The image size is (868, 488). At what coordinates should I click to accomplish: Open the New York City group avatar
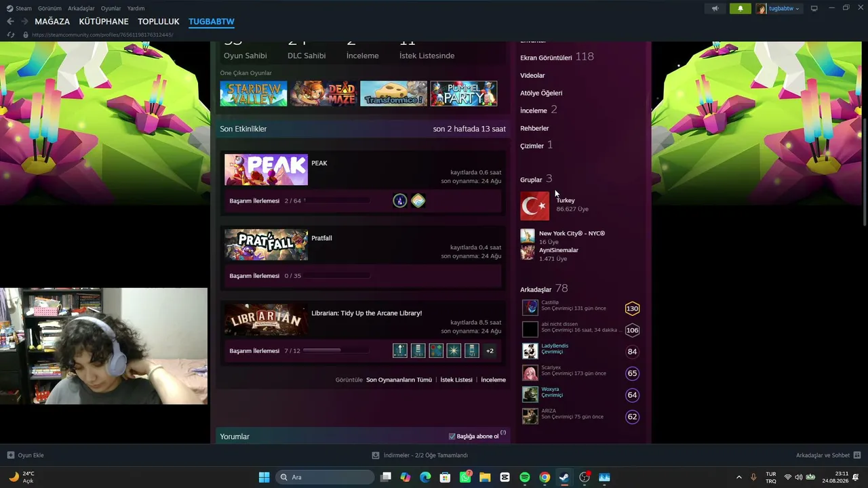tap(528, 236)
